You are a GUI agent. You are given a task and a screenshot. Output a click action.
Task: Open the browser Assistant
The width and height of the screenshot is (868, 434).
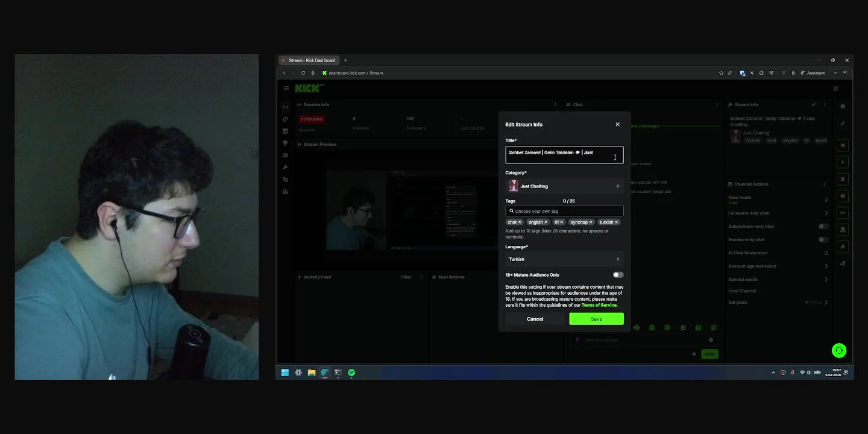tap(813, 73)
